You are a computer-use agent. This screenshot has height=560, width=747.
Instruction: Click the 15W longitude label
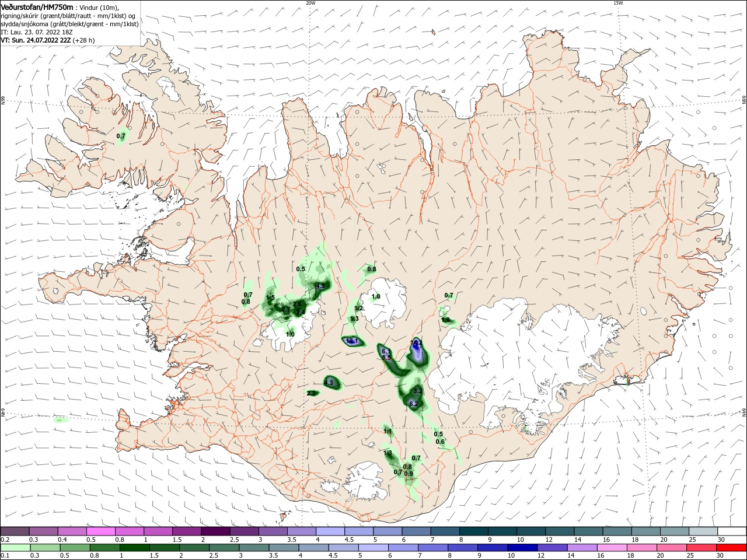coord(618,3)
